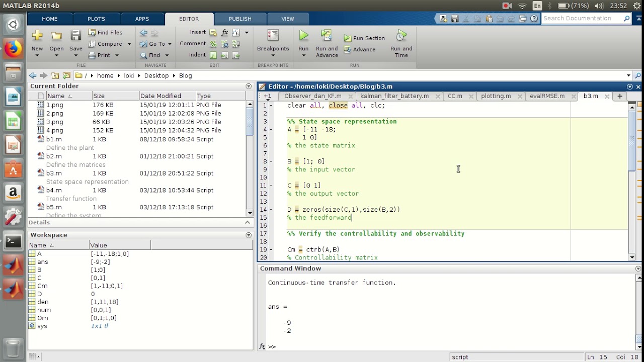Toggle breakpoint dash at line 4
This screenshot has height=362, width=644.
271,129
